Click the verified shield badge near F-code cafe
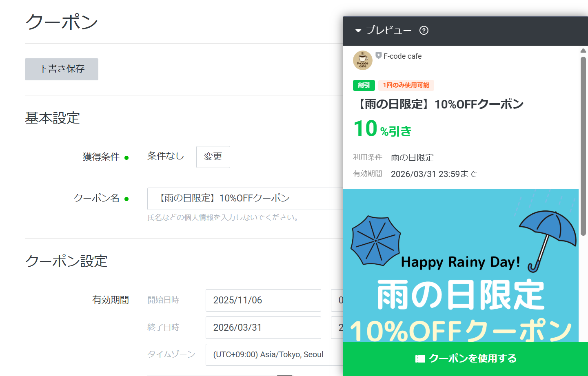Screen dimensions: 588x376 (x=378, y=55)
